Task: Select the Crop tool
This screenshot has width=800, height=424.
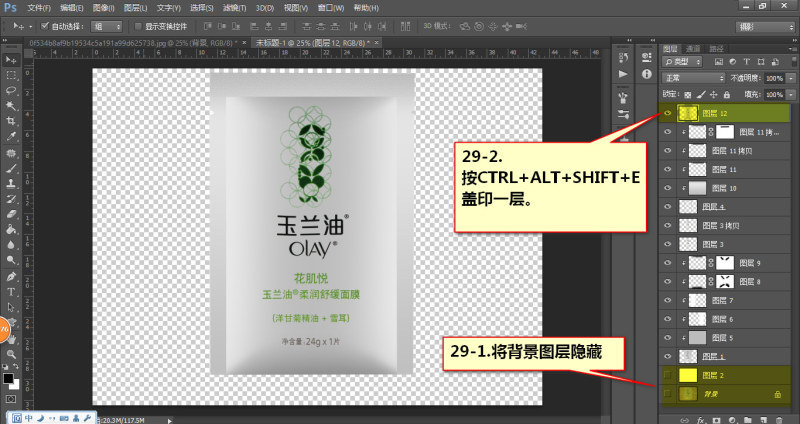Action: pos(11,121)
